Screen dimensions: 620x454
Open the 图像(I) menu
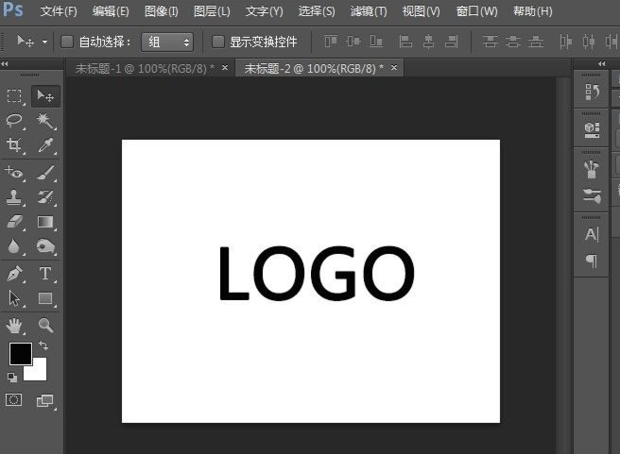(161, 11)
